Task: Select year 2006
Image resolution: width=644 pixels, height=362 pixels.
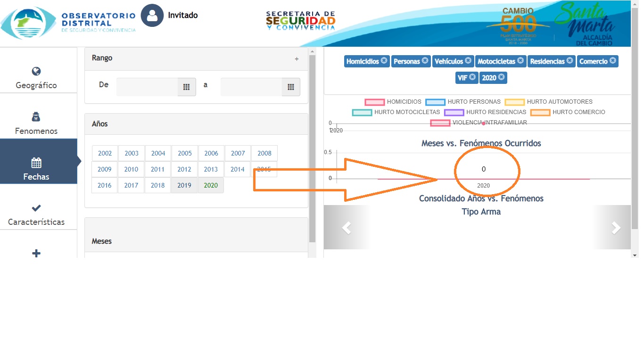Action: point(211,153)
